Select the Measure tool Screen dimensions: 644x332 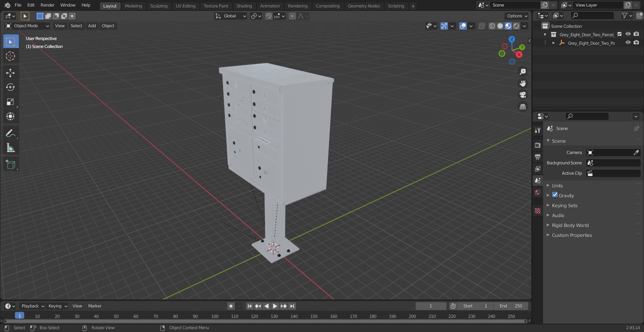point(10,148)
